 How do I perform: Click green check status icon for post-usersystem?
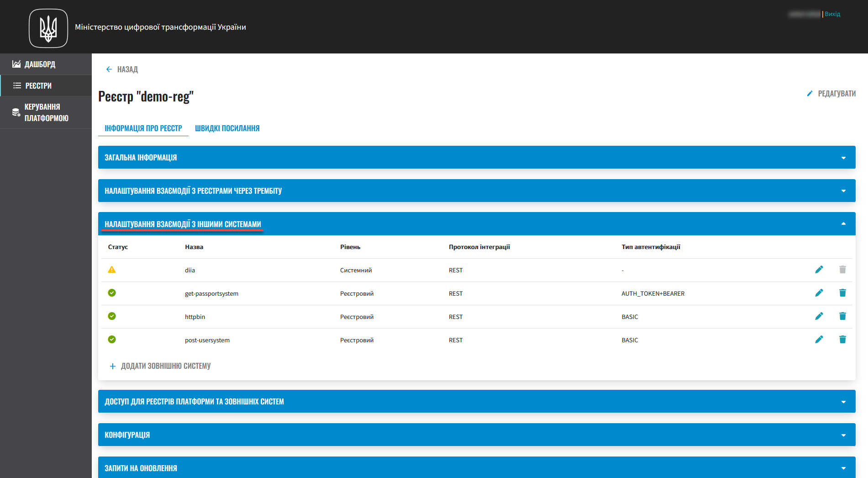(112, 340)
